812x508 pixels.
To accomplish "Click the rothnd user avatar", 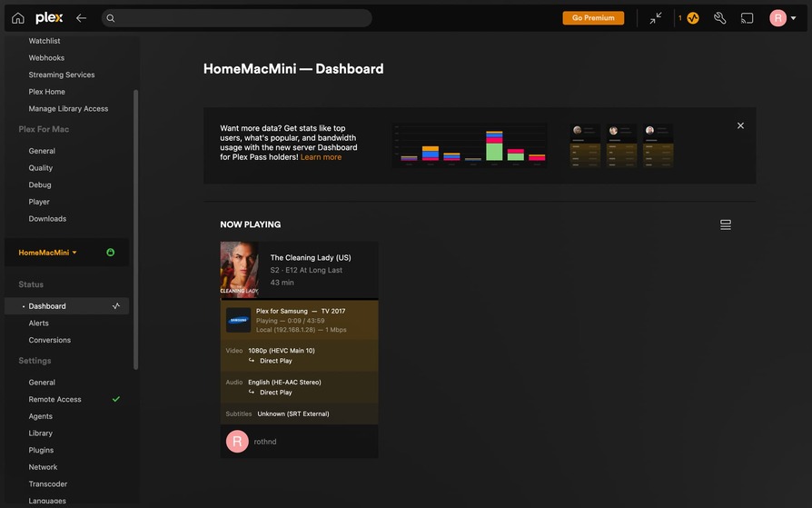I will point(237,442).
